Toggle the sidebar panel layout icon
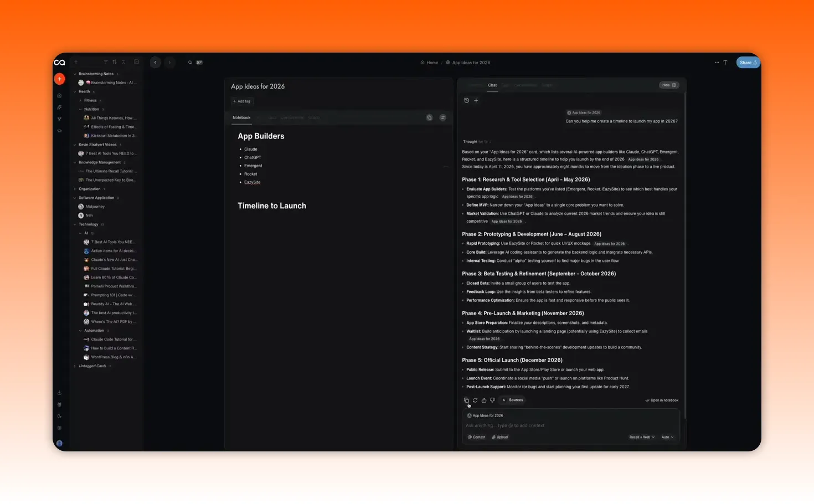 click(x=136, y=62)
